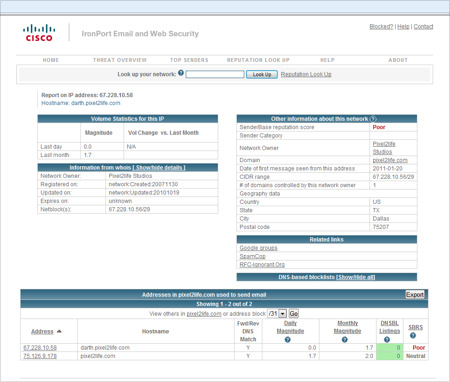Click help icon under Monthly Magnitude column
Viewport: 450px width, 382px height.
click(345, 340)
